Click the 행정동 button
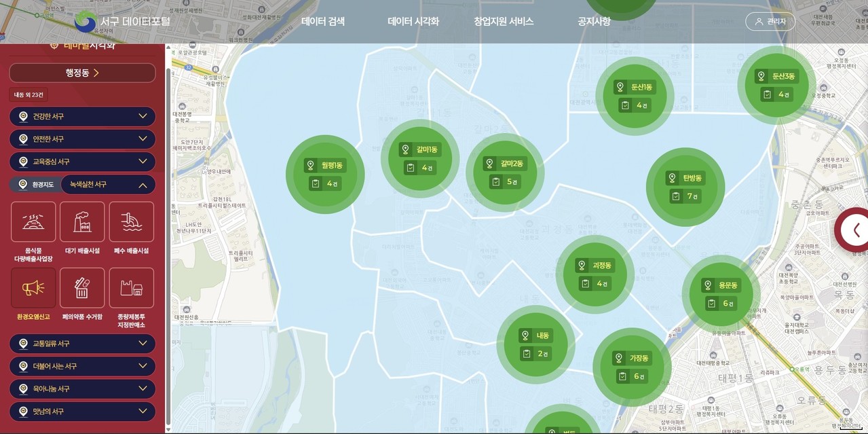Viewport: 868px width, 434px height. (x=82, y=73)
